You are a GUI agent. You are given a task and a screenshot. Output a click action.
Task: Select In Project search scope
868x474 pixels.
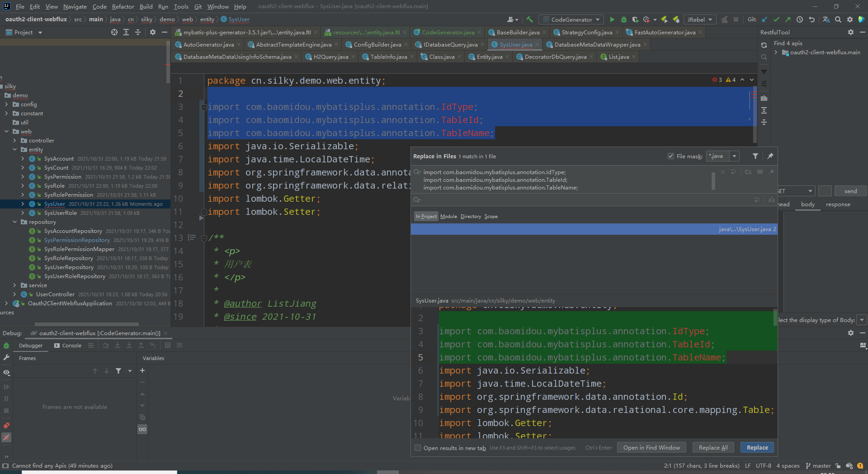pyautogui.click(x=426, y=217)
